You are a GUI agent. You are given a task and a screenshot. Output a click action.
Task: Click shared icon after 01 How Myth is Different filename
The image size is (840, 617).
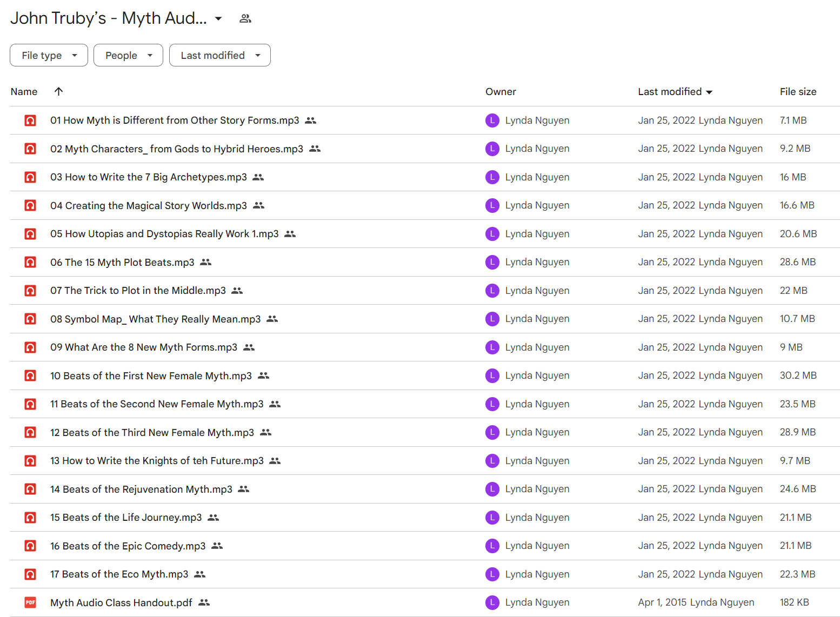coord(310,120)
